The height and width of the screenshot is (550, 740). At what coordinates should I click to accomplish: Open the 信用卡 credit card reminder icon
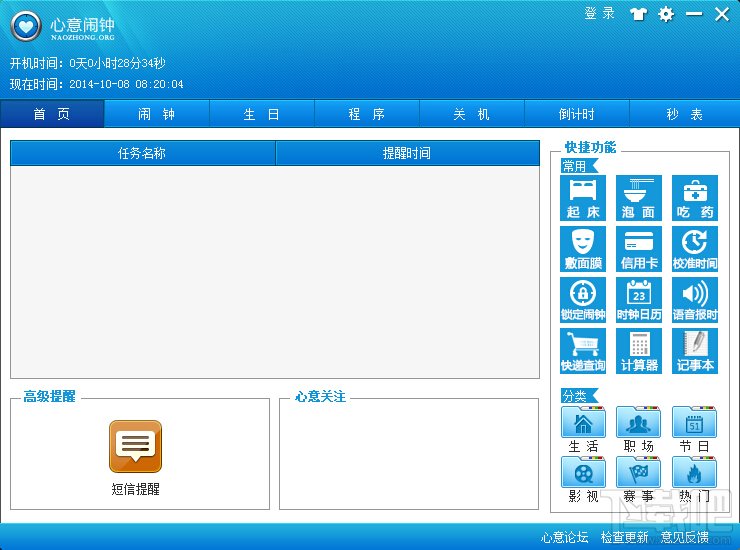tap(639, 249)
